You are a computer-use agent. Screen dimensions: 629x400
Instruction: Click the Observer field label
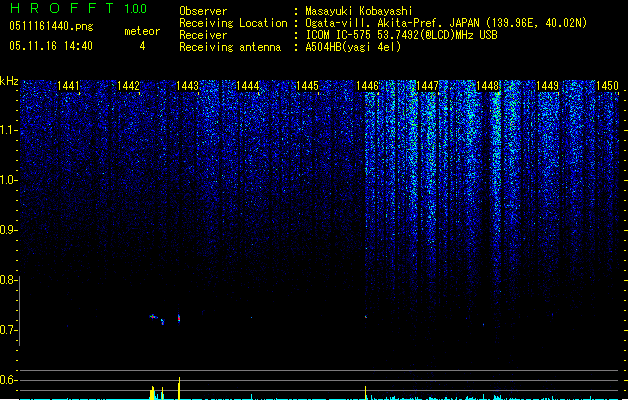[x=203, y=11]
